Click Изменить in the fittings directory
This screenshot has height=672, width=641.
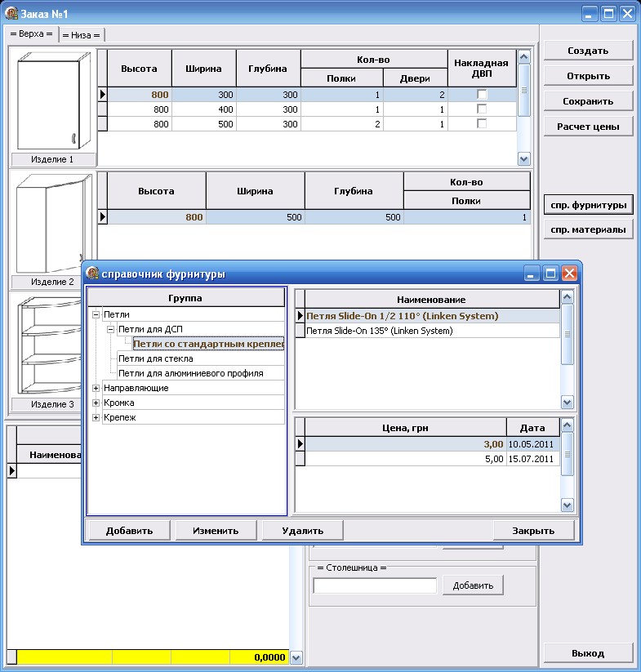pos(216,531)
